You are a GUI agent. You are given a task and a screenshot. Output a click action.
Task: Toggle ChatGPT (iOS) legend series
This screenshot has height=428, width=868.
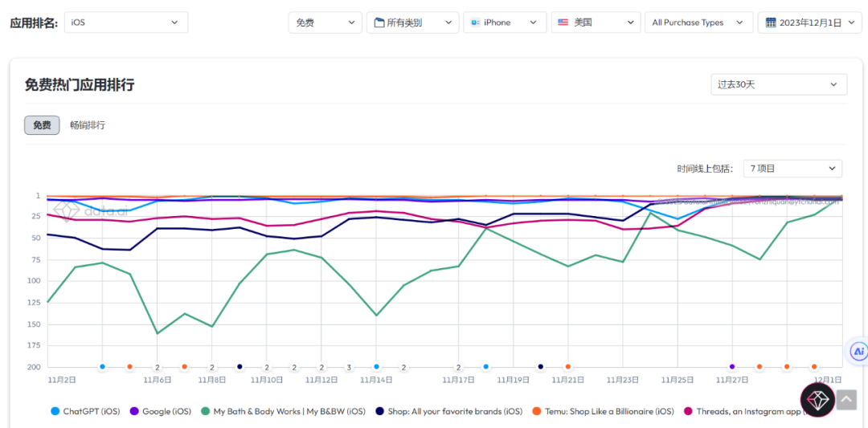click(84, 411)
